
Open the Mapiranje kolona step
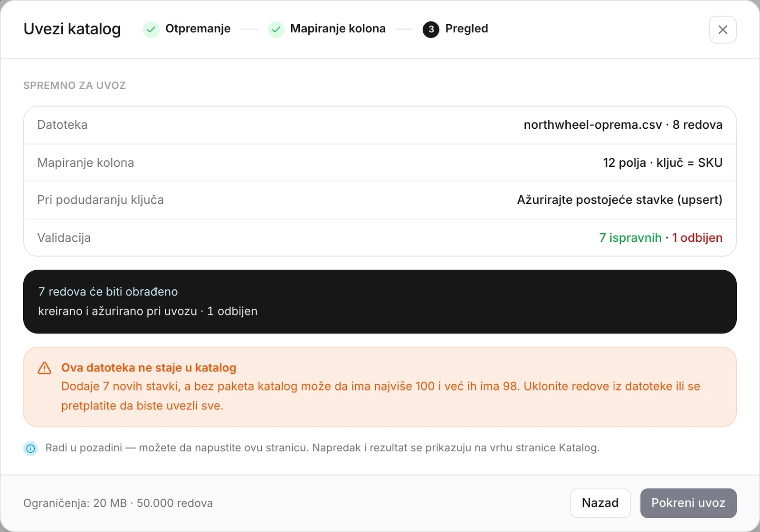[338, 28]
